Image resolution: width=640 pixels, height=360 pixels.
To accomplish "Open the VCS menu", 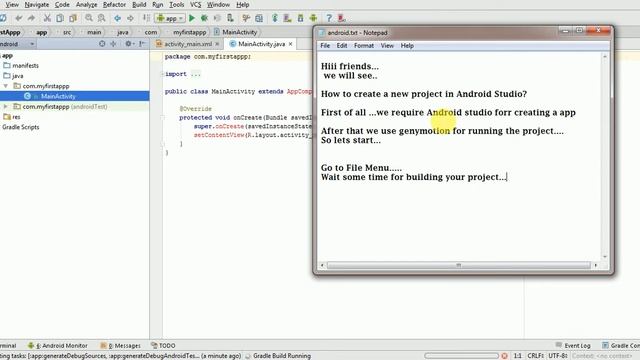I will [196, 5].
